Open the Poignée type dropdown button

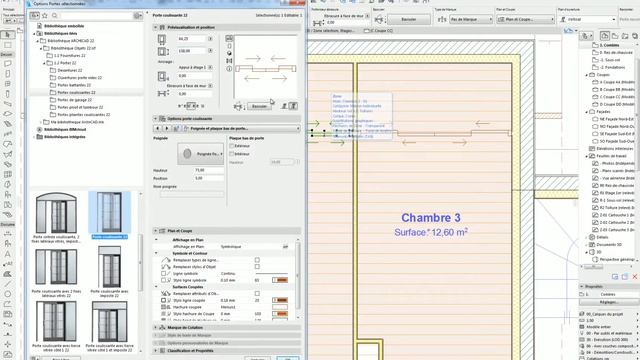[x=200, y=154]
